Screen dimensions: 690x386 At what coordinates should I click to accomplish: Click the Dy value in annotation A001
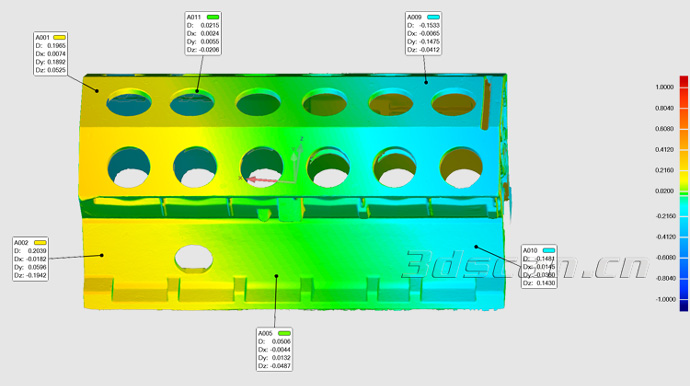[x=56, y=62]
